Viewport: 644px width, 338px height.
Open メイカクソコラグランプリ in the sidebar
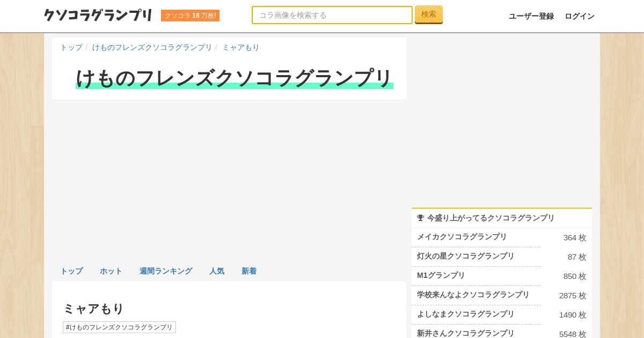(462, 237)
